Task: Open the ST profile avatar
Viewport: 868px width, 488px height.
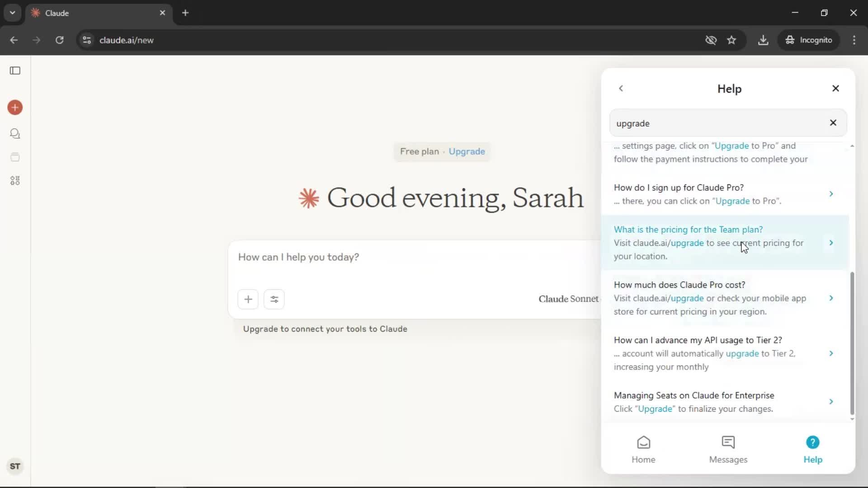Action: (x=15, y=466)
